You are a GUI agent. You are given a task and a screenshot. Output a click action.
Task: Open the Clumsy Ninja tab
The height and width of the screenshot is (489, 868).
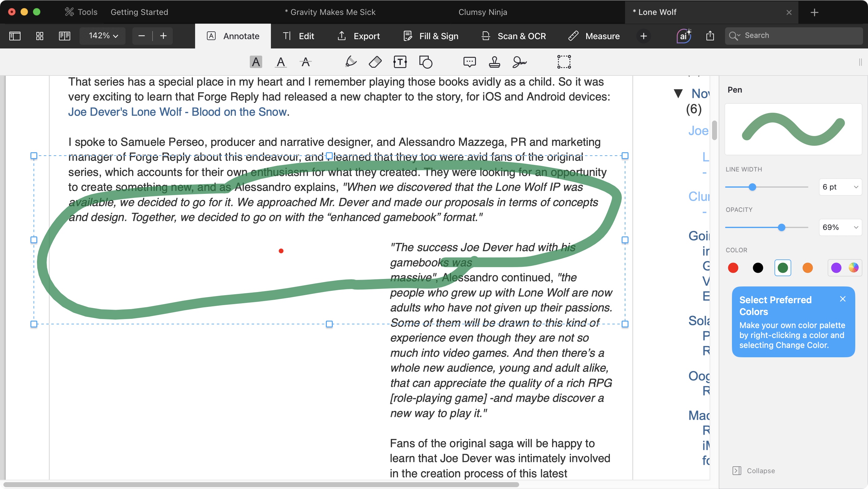(482, 12)
